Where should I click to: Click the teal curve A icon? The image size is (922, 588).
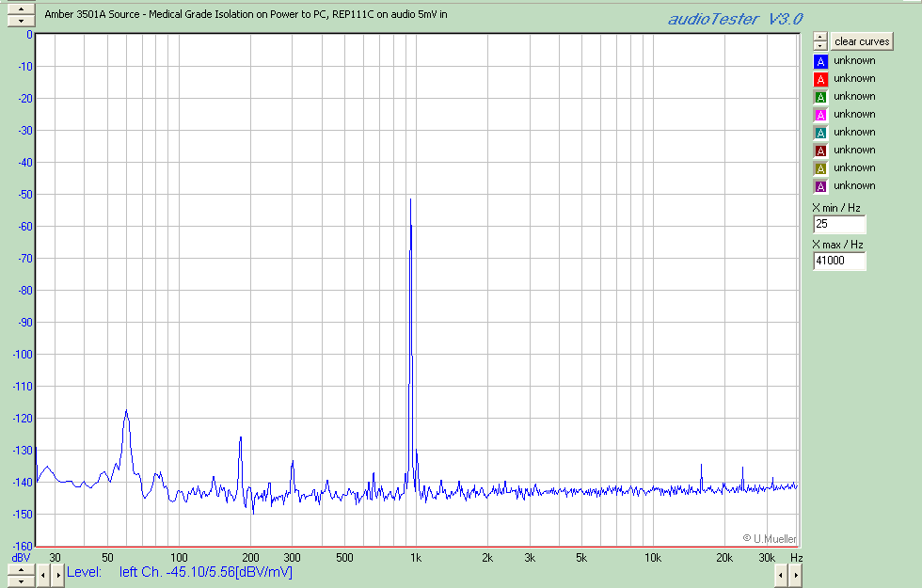pyautogui.click(x=820, y=133)
